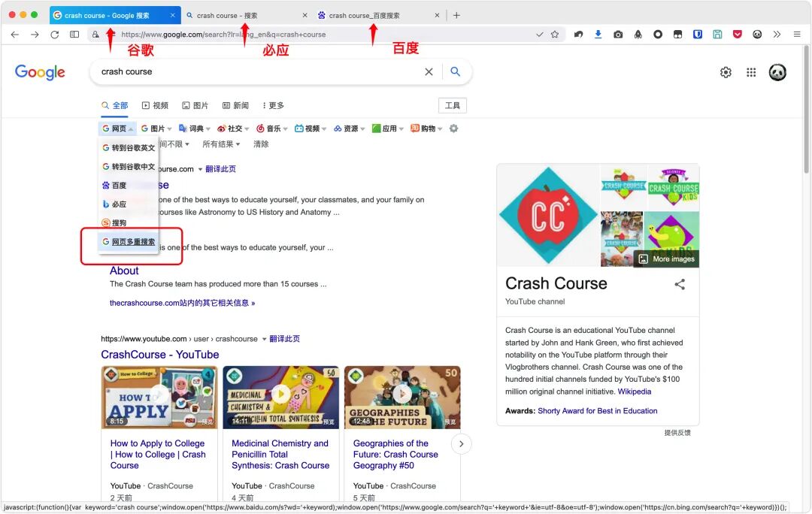Open the 所有结果 filter dropdown
The height and width of the screenshot is (514, 812).
(x=221, y=144)
